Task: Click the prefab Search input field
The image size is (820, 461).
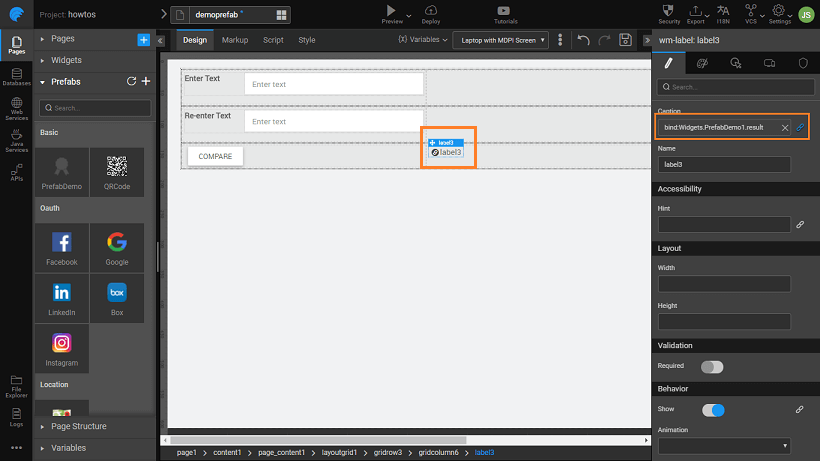Action: pyautogui.click(x=96, y=107)
